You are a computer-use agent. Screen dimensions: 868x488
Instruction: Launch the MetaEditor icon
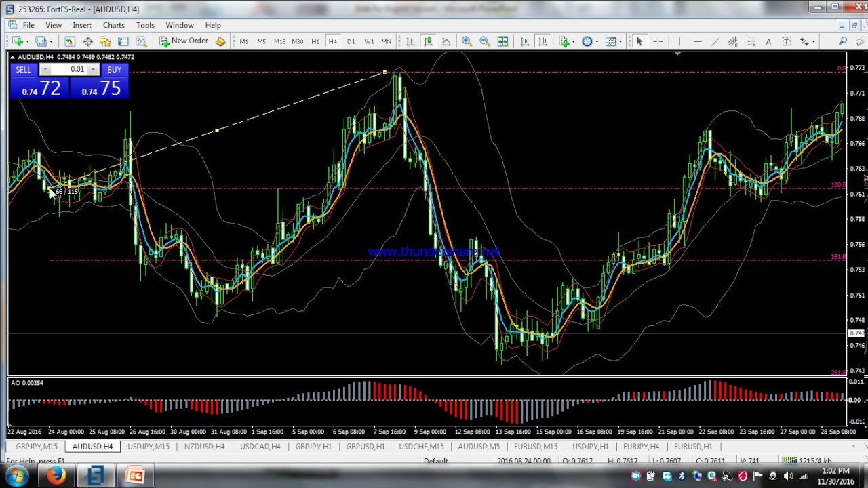(220, 41)
